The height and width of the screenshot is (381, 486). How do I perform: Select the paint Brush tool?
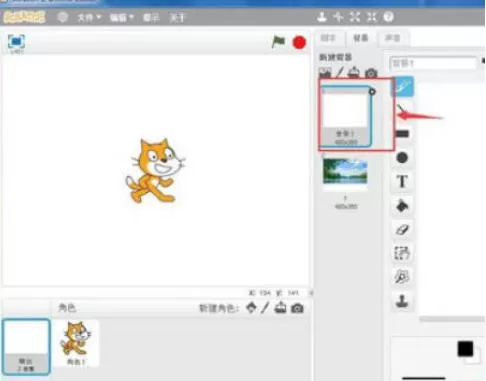pyautogui.click(x=402, y=87)
